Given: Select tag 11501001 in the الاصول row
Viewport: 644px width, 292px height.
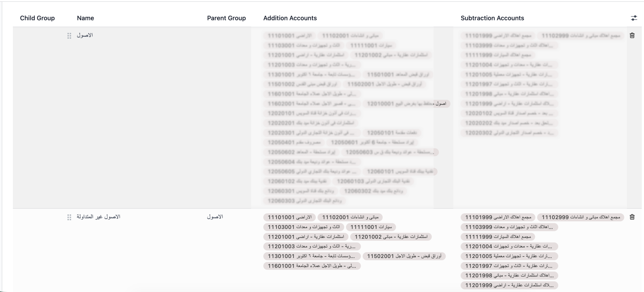Looking at the screenshot, I should pyautogui.click(x=397, y=75).
